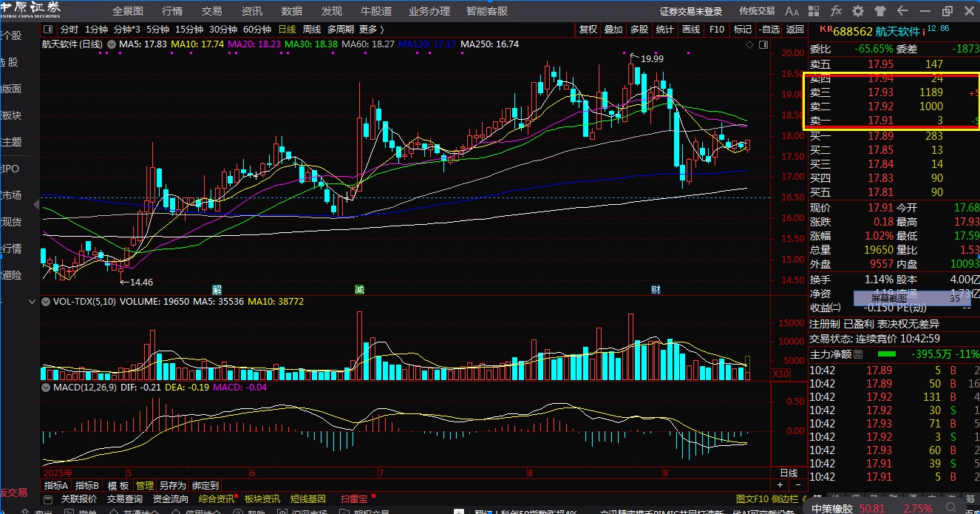
Task: Go back using the left arrow icon
Action: 902,11
